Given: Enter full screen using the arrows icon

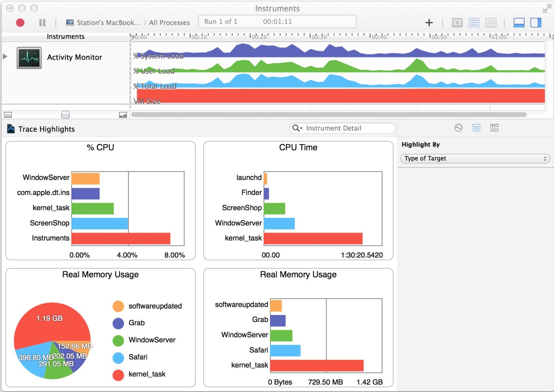Looking at the screenshot, I should 547,9.
